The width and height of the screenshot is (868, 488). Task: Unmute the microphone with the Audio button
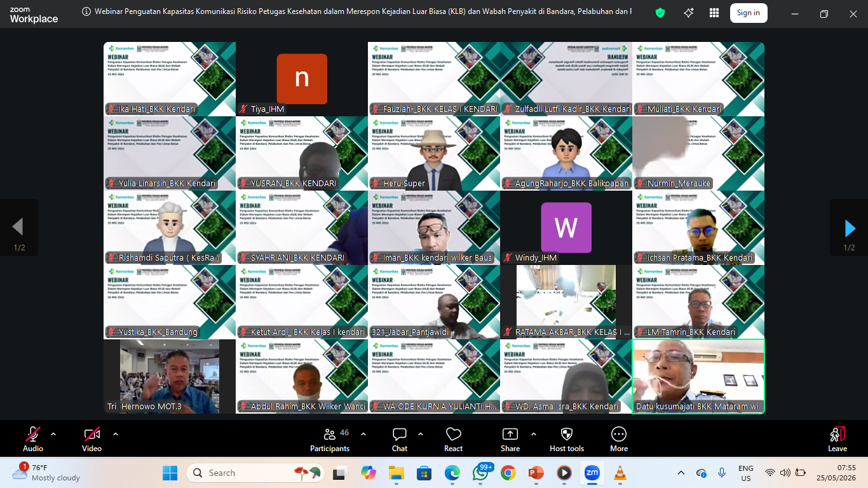pyautogui.click(x=33, y=439)
